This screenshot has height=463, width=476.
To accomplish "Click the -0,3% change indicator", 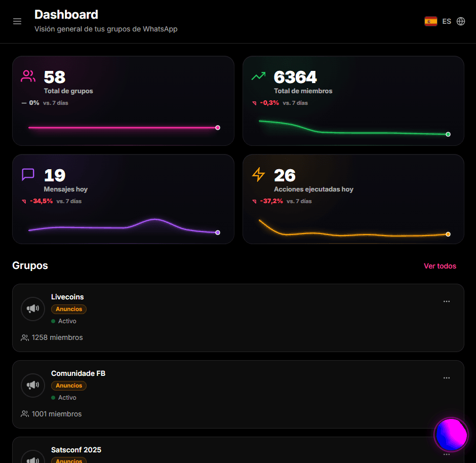I will 269,103.
